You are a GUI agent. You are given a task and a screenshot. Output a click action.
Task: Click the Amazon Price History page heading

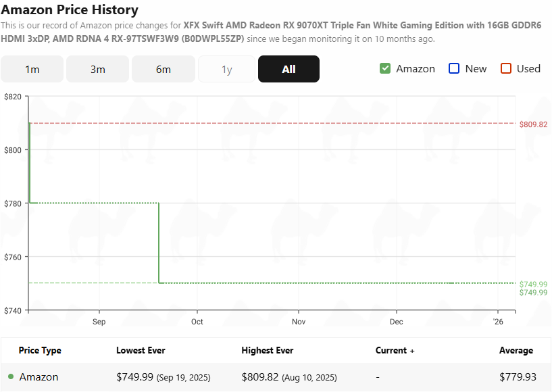(x=70, y=10)
